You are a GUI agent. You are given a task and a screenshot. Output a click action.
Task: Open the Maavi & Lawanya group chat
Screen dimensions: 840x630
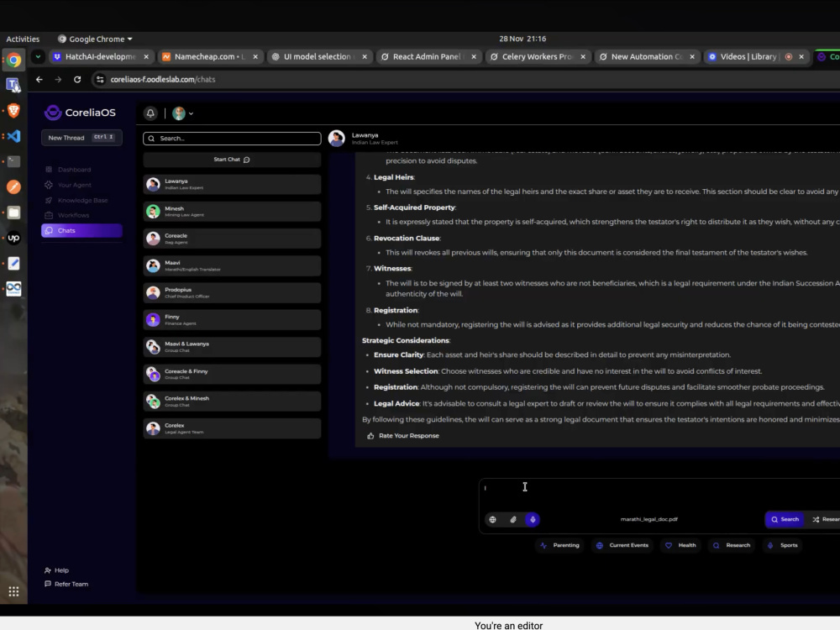click(x=232, y=347)
